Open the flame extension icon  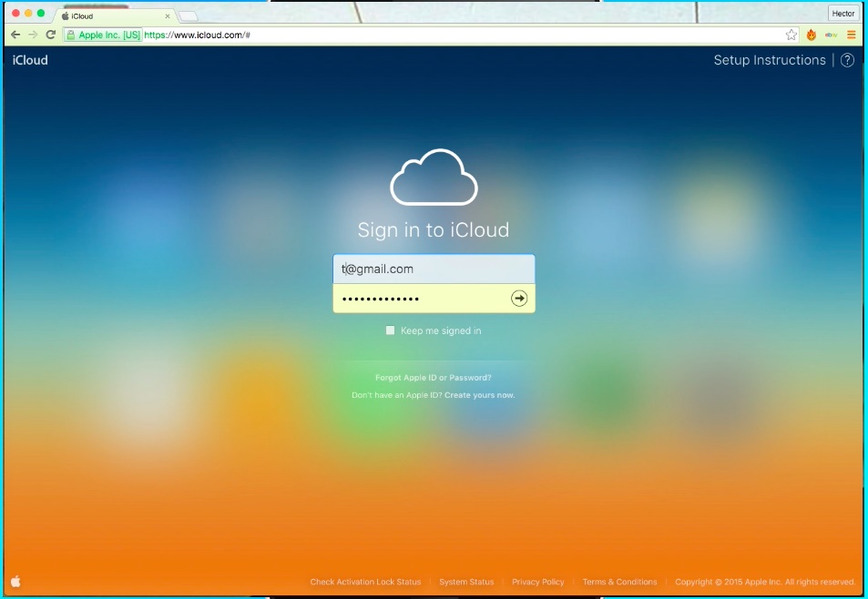(x=812, y=35)
